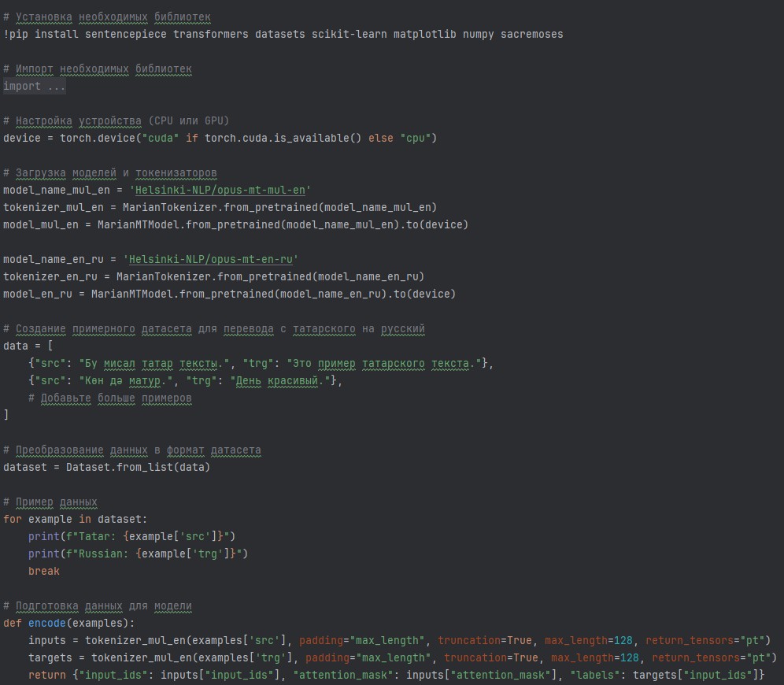Click the "cpu" string literal
Viewport: 784px width, 685px height.
point(415,139)
